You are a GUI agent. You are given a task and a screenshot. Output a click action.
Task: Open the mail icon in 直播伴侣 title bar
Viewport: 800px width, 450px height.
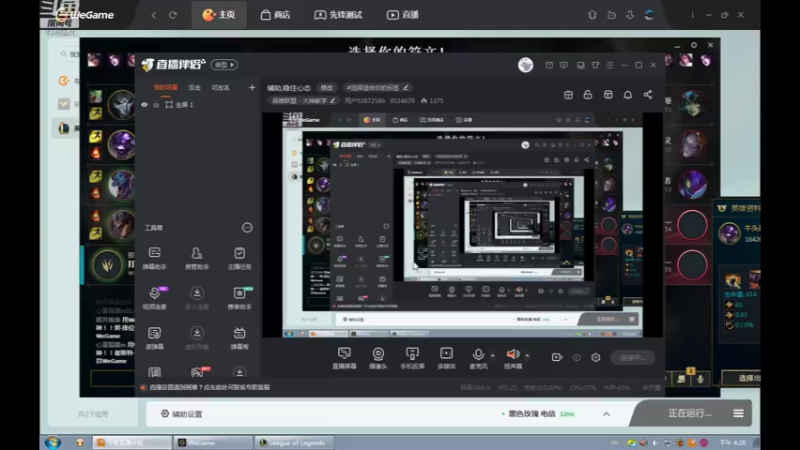549,65
